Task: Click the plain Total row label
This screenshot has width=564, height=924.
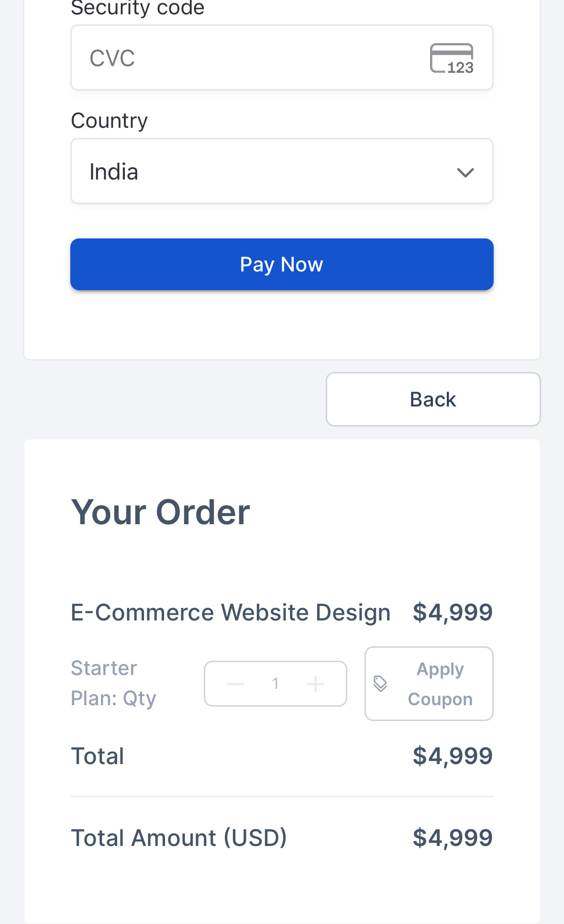Action: click(x=98, y=756)
